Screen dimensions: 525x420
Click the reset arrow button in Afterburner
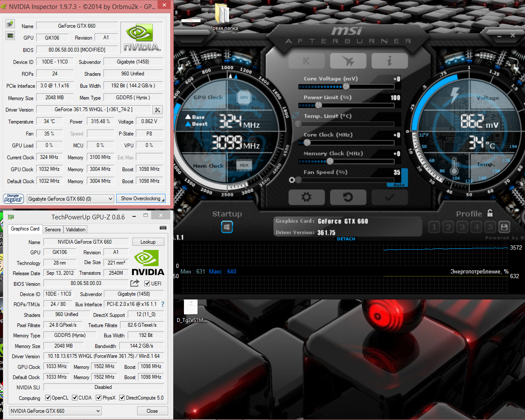coord(348,197)
